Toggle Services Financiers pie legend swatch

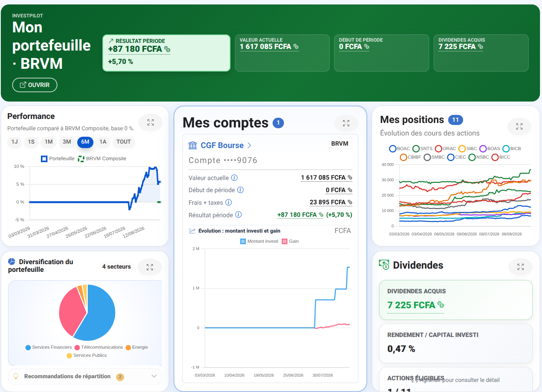[x=28, y=348]
